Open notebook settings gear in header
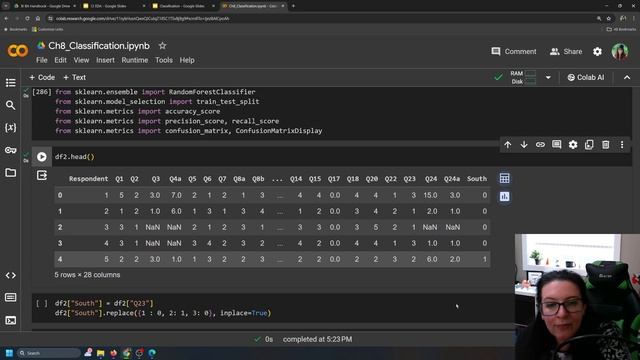The width and height of the screenshot is (640, 360). pos(597,51)
